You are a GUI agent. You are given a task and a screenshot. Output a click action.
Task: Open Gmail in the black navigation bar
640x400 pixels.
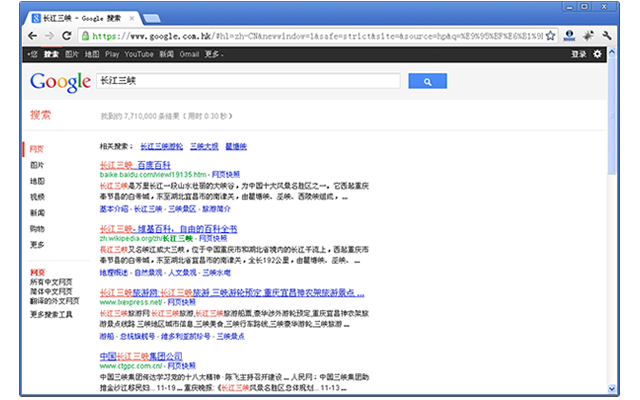pos(189,54)
